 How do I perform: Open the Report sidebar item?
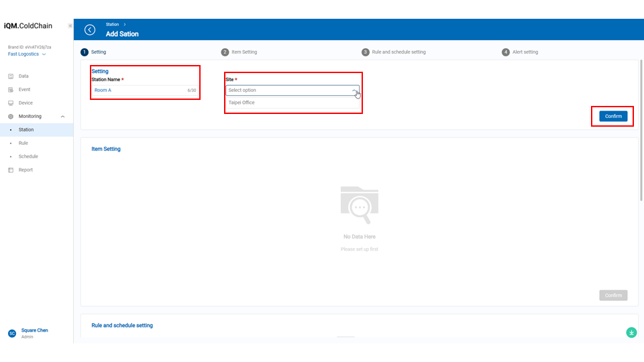(x=25, y=170)
